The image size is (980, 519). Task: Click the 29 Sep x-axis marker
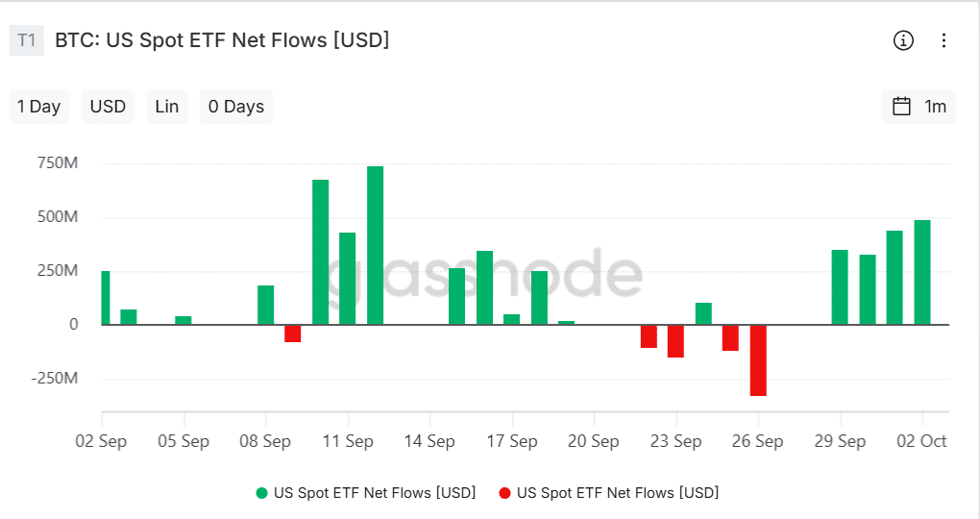pos(840,441)
